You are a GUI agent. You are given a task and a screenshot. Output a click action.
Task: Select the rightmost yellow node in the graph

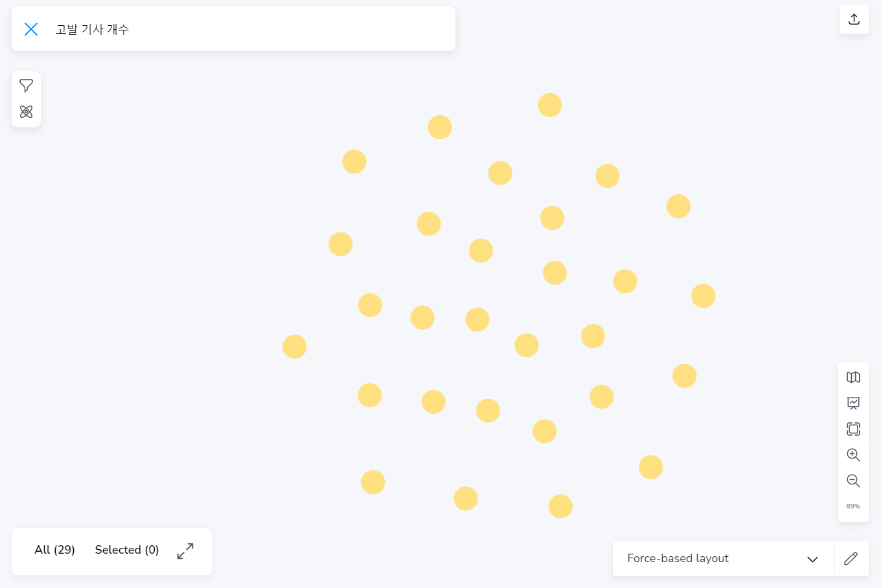pyautogui.click(x=703, y=296)
